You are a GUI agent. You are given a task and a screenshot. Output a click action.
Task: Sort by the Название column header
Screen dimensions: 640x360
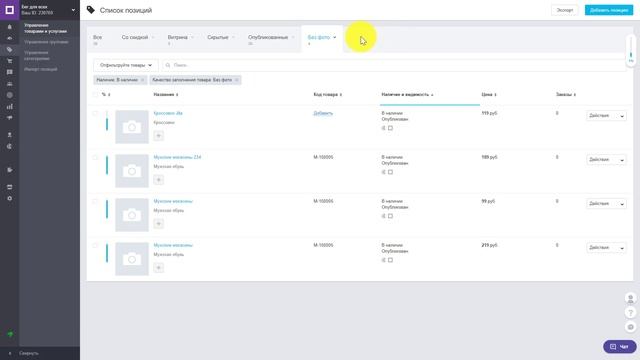tap(166, 95)
